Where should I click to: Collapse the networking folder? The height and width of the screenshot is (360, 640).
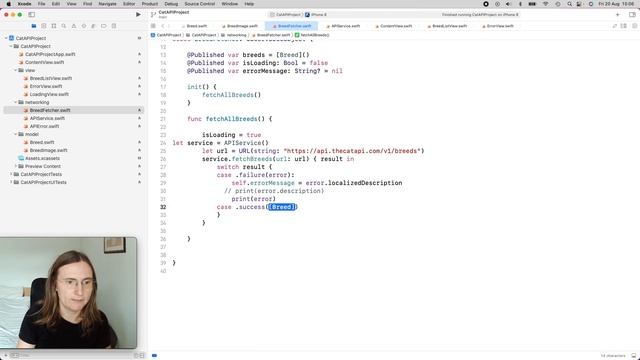16,102
